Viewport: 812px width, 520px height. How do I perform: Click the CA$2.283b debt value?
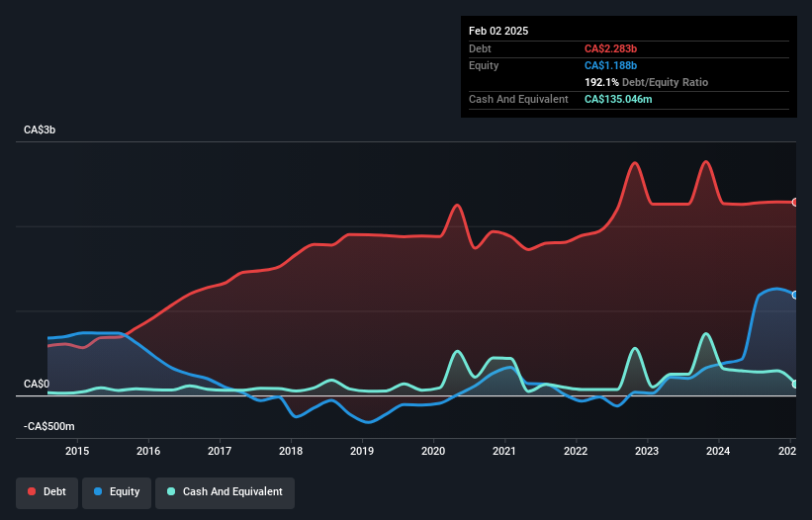click(610, 48)
